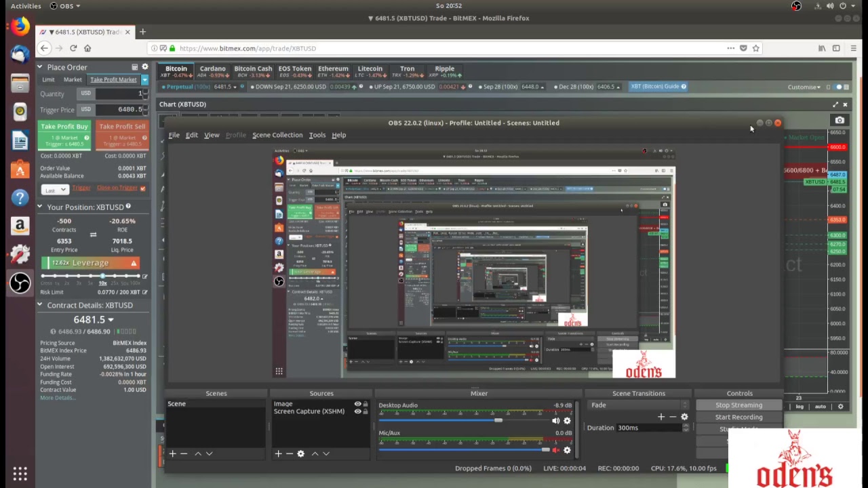Image resolution: width=868 pixels, height=488 pixels.
Task: Open More Details link in Contract Details
Action: 58,398
